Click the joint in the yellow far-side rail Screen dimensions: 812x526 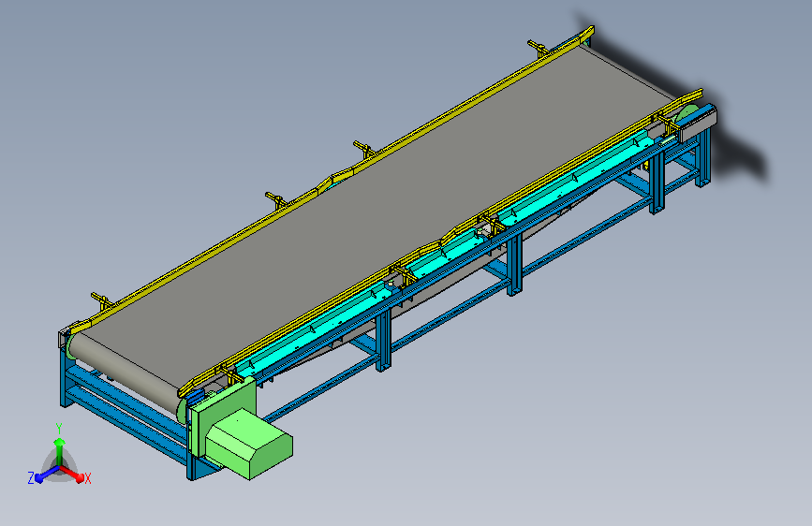(325, 183)
